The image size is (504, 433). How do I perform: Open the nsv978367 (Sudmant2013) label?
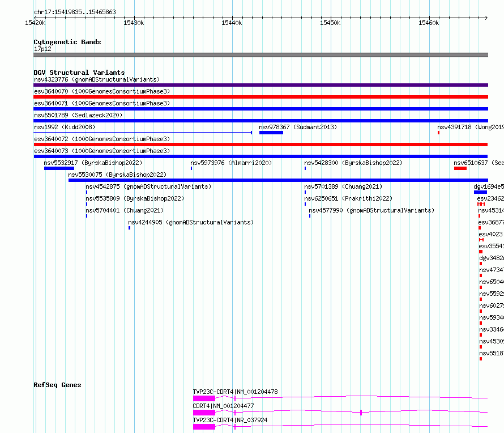point(298,127)
